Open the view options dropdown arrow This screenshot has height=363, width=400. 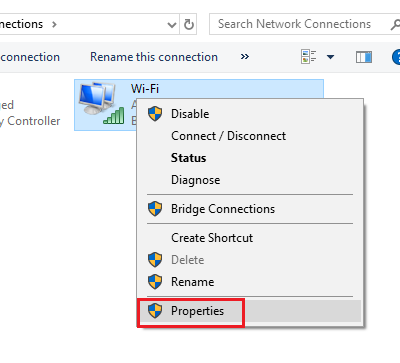(x=330, y=57)
